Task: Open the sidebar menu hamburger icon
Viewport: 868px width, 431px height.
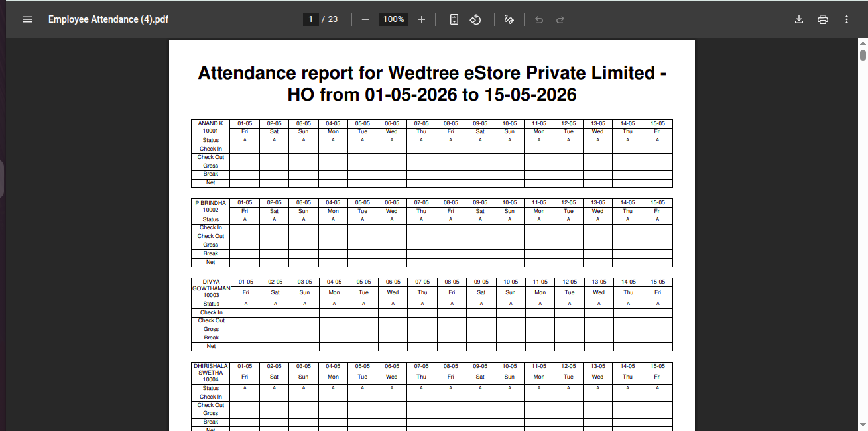Action: point(27,19)
